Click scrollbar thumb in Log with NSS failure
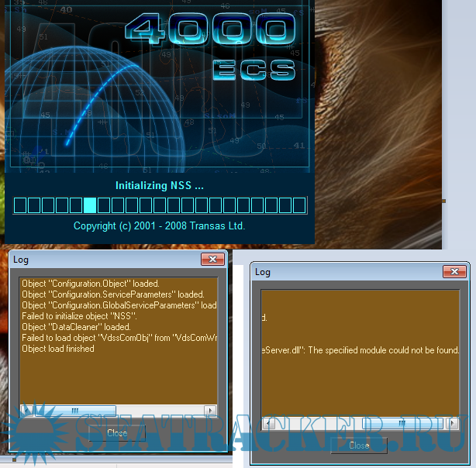Image resolution: width=476 pixels, height=468 pixels. click(x=74, y=410)
